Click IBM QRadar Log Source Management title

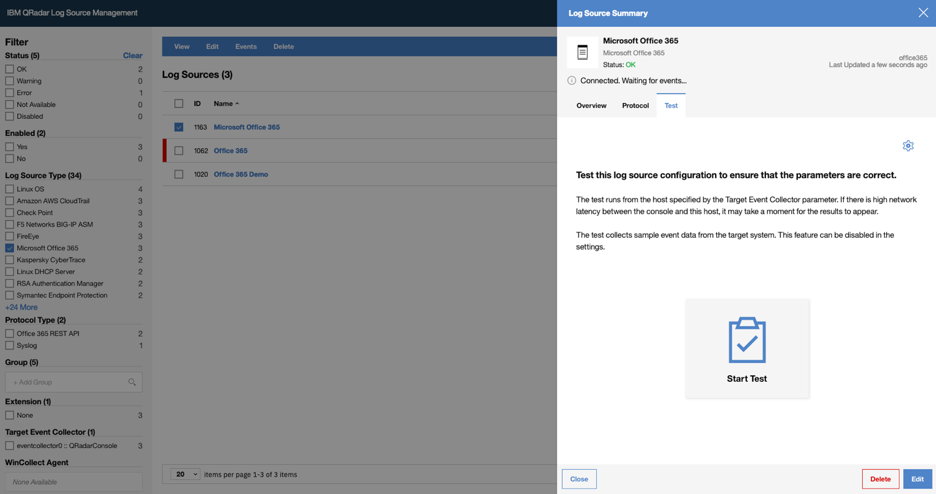tap(72, 13)
